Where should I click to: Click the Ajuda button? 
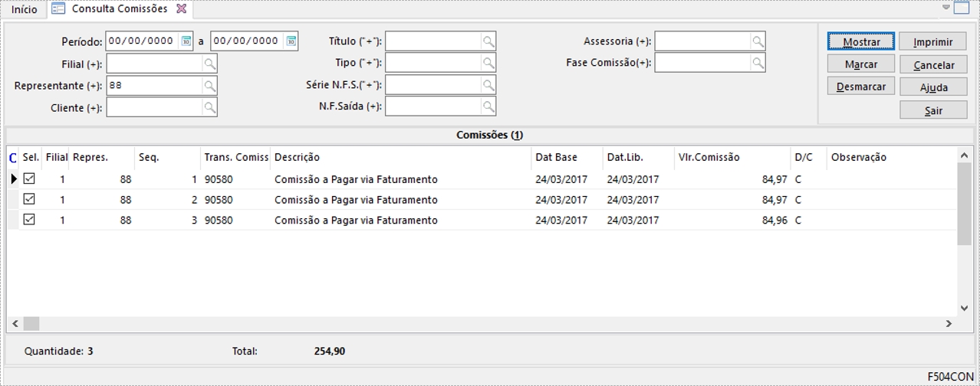(x=933, y=87)
